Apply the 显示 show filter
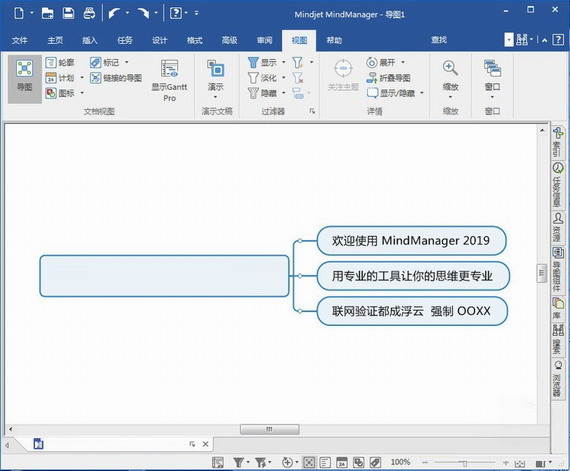 point(262,63)
